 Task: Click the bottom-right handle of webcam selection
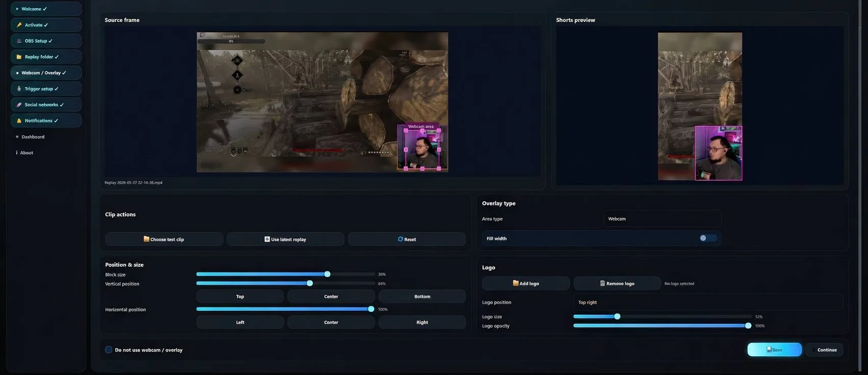[x=439, y=168]
